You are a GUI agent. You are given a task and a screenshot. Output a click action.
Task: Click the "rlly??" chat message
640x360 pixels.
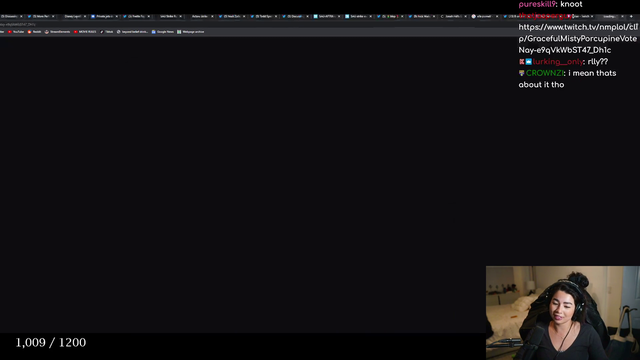[x=598, y=62]
